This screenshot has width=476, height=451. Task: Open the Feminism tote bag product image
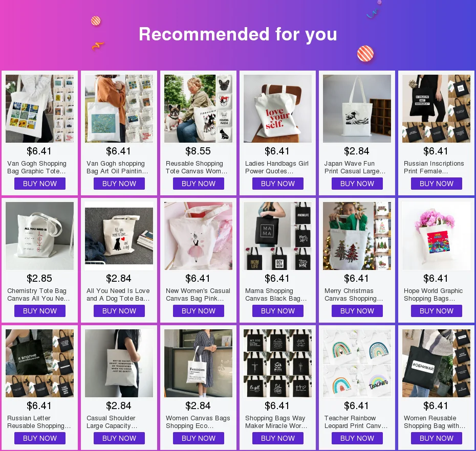pyautogui.click(x=198, y=364)
